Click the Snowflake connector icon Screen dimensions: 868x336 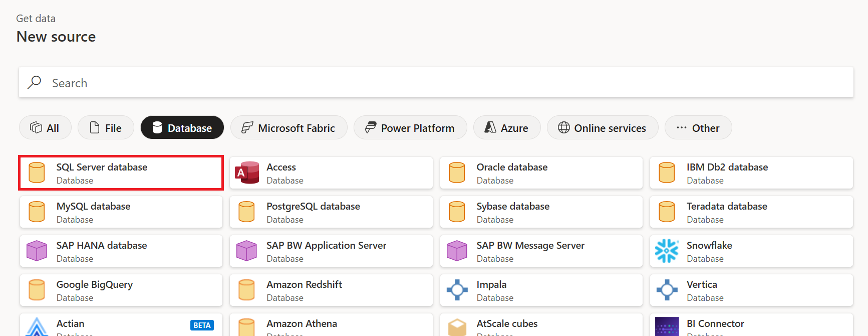point(667,251)
